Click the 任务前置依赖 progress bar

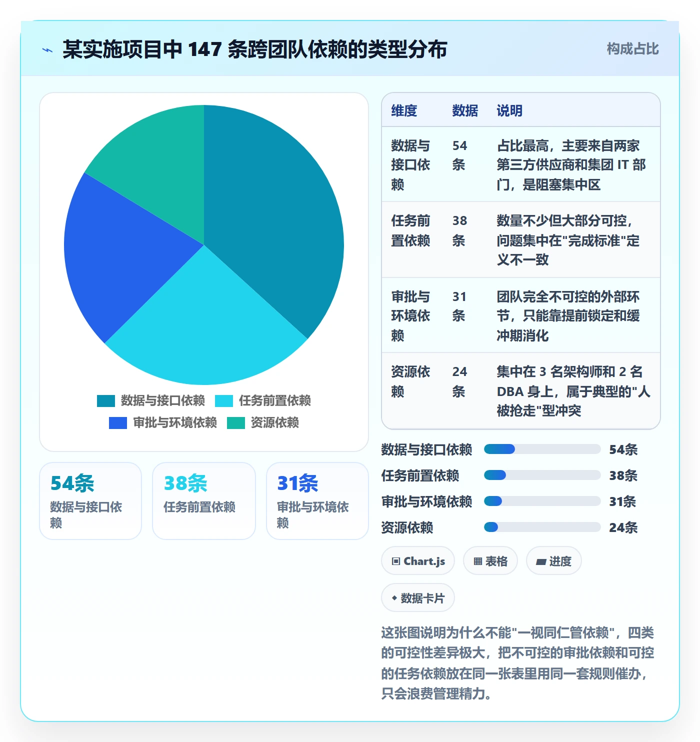[x=542, y=475]
